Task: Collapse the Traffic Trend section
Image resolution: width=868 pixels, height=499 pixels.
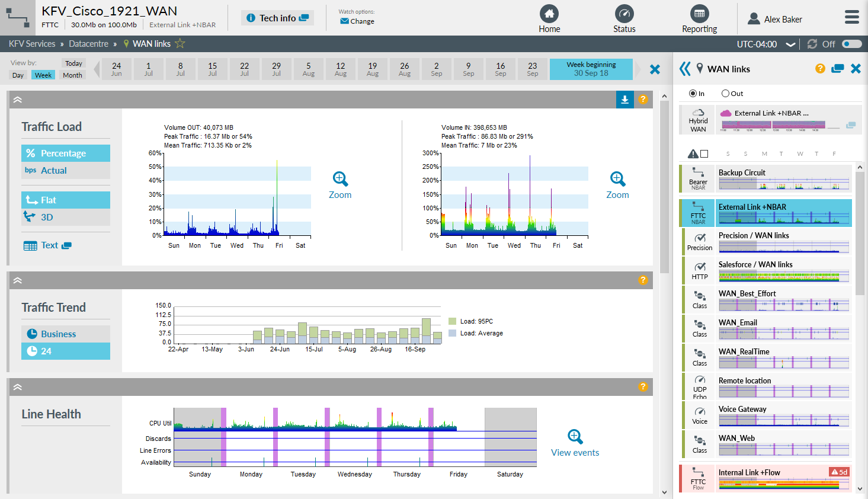Action: pyautogui.click(x=18, y=280)
